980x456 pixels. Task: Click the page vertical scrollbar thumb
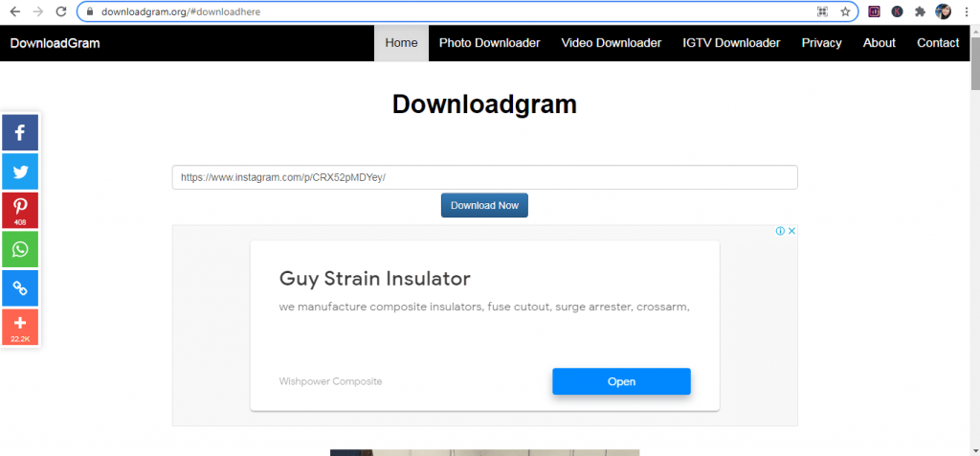974,63
